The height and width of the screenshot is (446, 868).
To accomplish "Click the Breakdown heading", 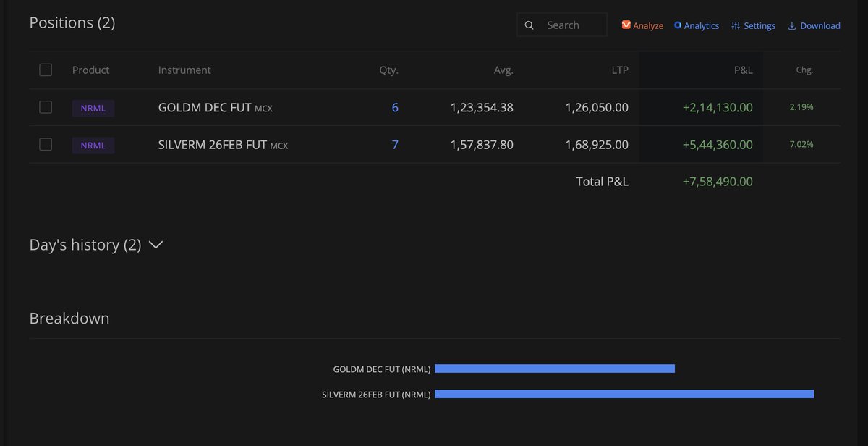I will tap(69, 318).
